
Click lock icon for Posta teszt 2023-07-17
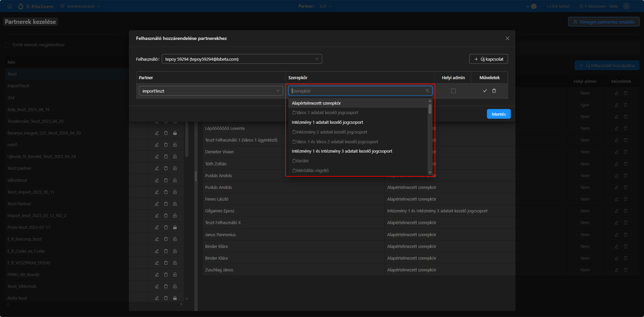[x=175, y=227]
